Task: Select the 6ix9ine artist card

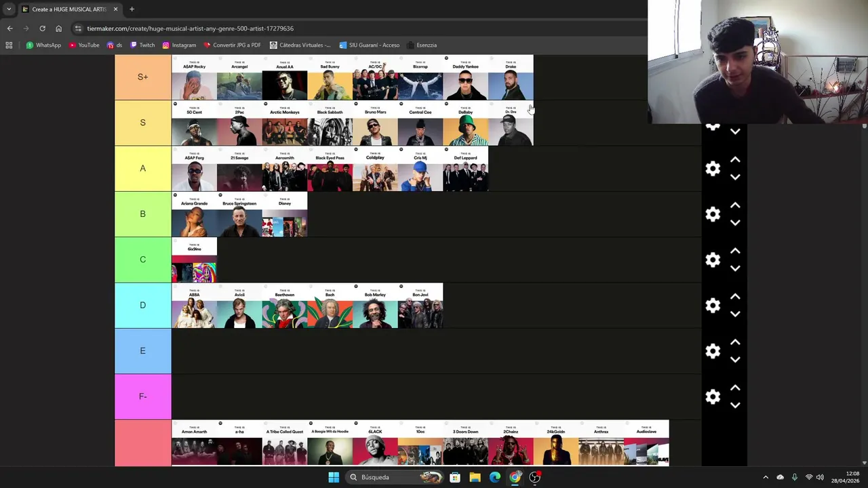Action: (x=194, y=260)
